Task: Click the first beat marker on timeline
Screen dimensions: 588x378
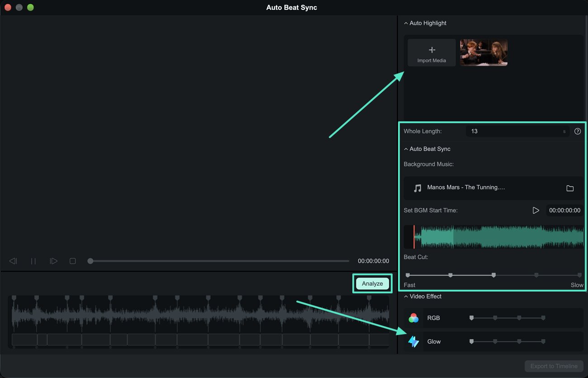Action: [14, 298]
